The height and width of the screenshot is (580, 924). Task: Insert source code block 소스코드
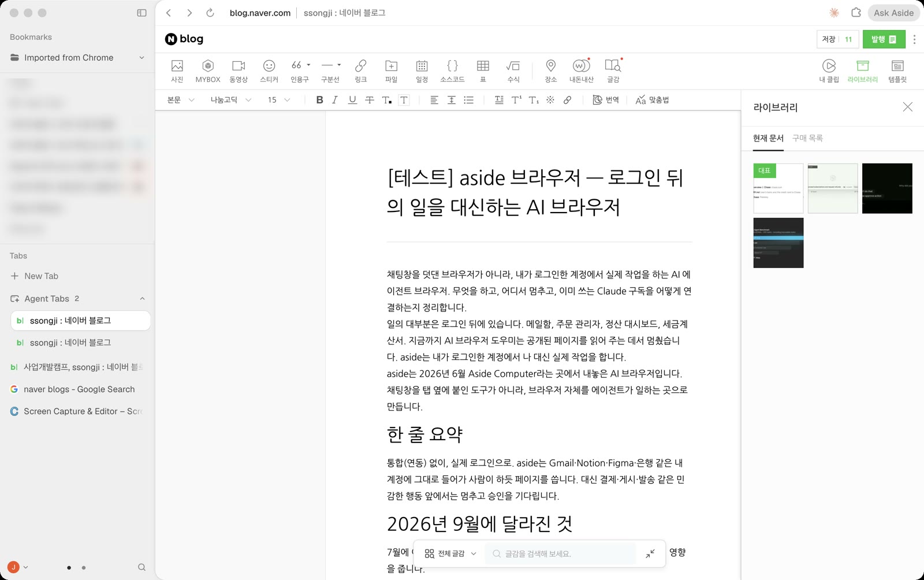click(x=452, y=71)
